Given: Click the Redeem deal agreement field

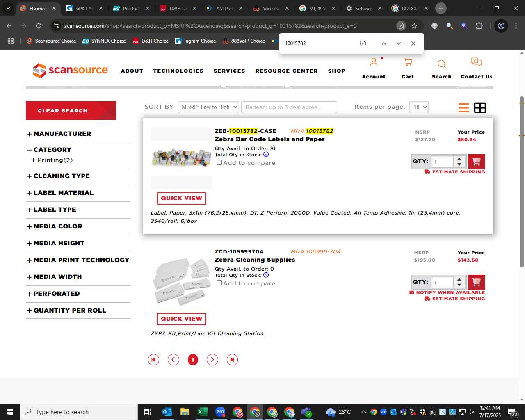Looking at the screenshot, I should pyautogui.click(x=289, y=107).
